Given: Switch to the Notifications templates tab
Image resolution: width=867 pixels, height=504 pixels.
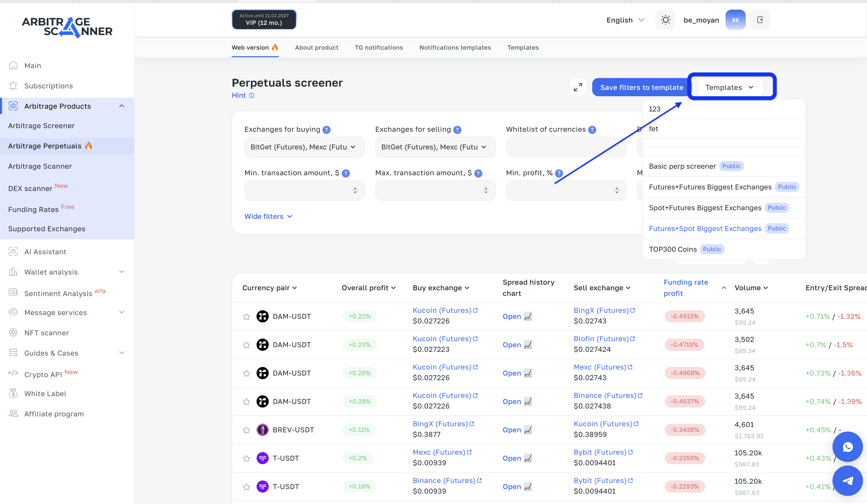Looking at the screenshot, I should [x=455, y=47].
